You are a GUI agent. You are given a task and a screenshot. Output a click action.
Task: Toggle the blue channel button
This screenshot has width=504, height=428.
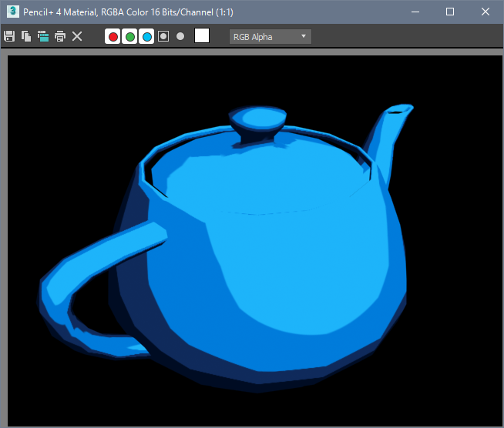(x=146, y=36)
